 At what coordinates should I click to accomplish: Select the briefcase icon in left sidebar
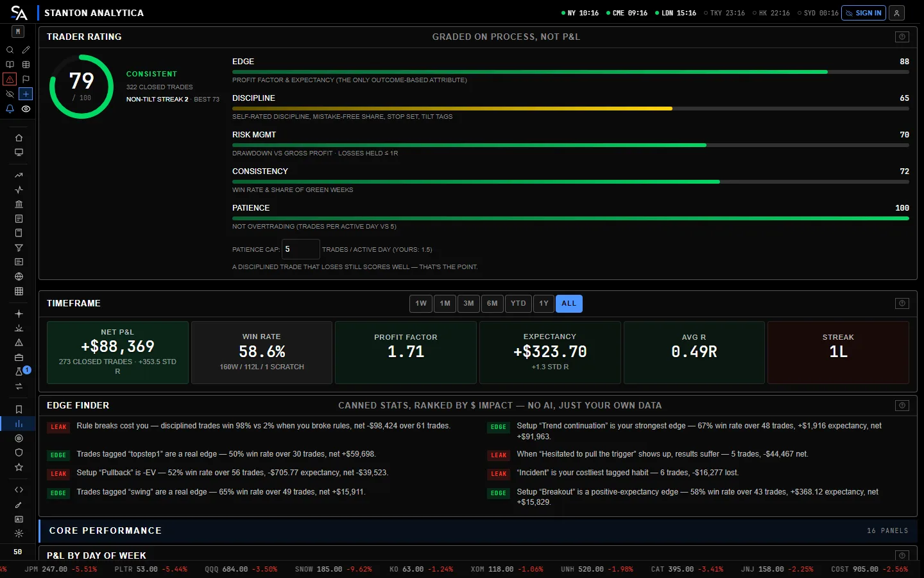[x=19, y=357]
